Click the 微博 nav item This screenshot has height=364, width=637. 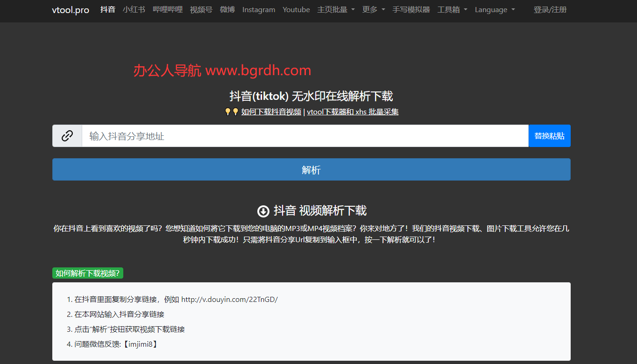tap(227, 9)
